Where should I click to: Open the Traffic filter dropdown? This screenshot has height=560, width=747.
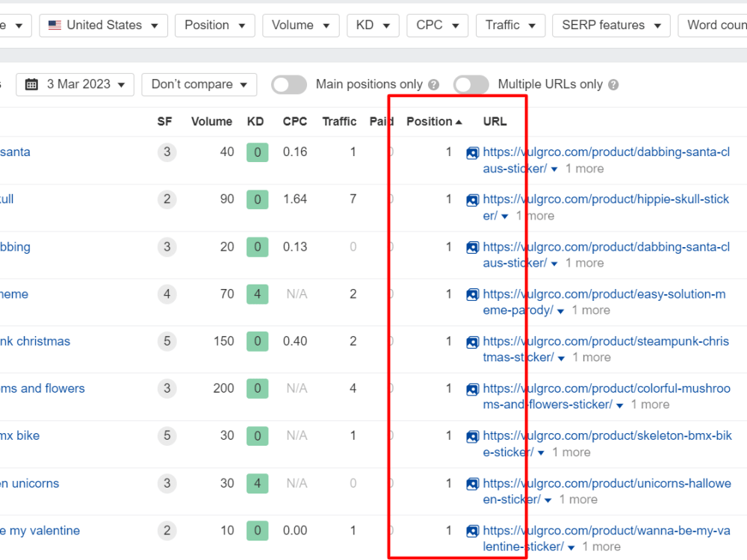pos(510,25)
